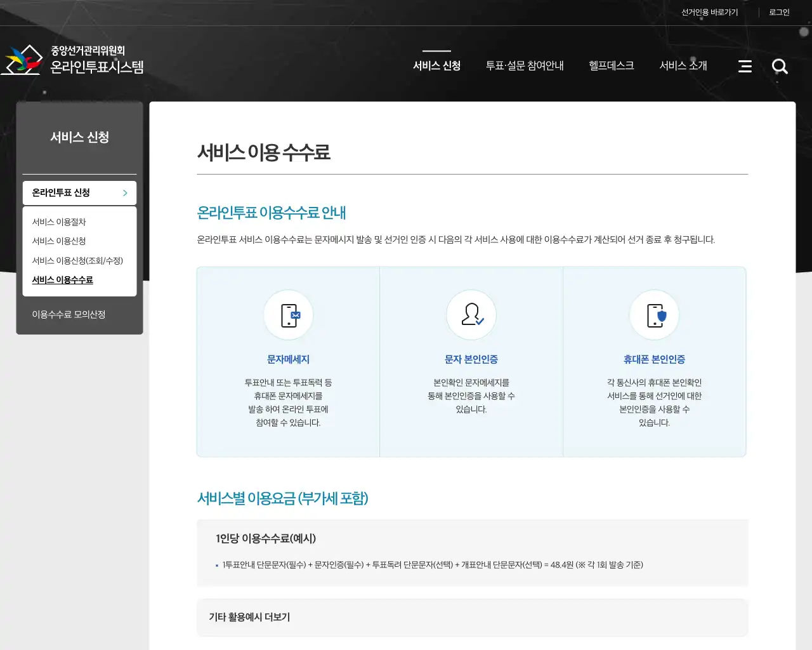Viewport: 812px width, 650px height.
Task: Select the 문자메세지 phone message icon
Action: (x=289, y=315)
